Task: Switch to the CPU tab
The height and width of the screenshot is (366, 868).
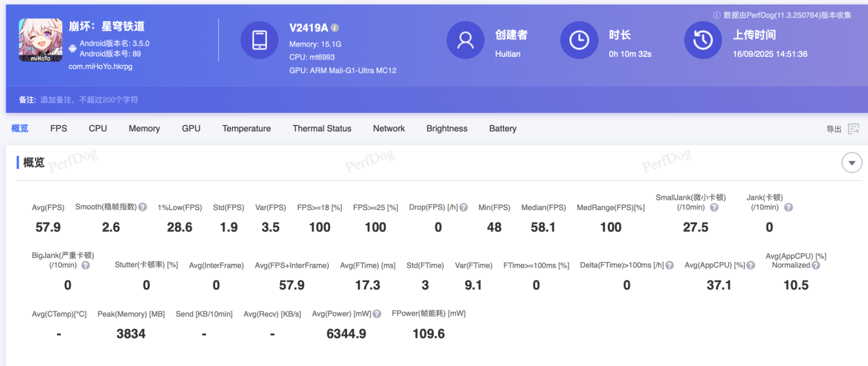Action: 98,129
